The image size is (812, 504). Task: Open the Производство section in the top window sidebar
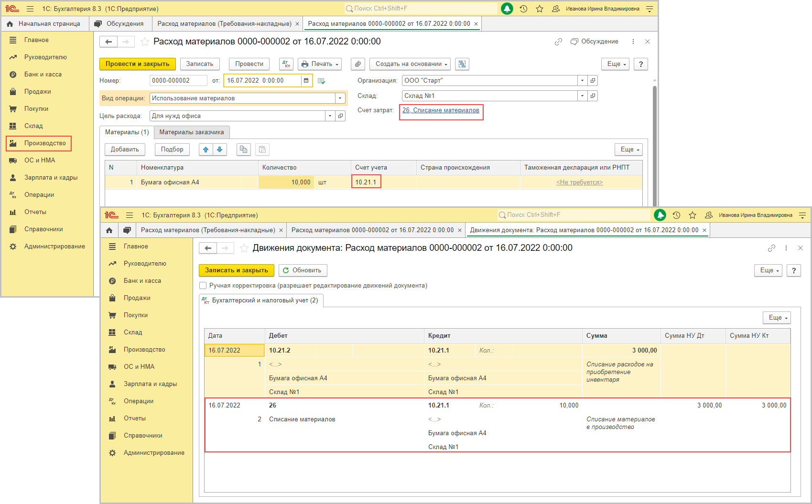[x=39, y=143]
